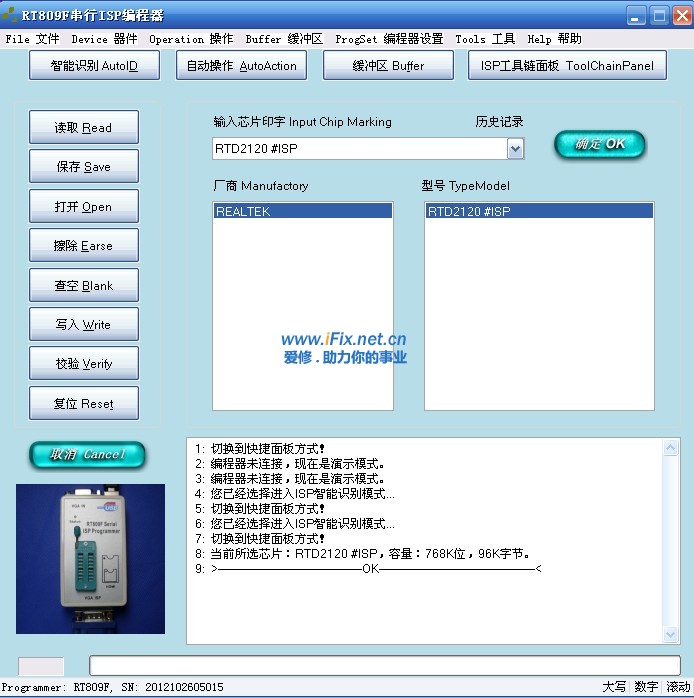Select REALTEK in the Manufactory list

coord(302,212)
